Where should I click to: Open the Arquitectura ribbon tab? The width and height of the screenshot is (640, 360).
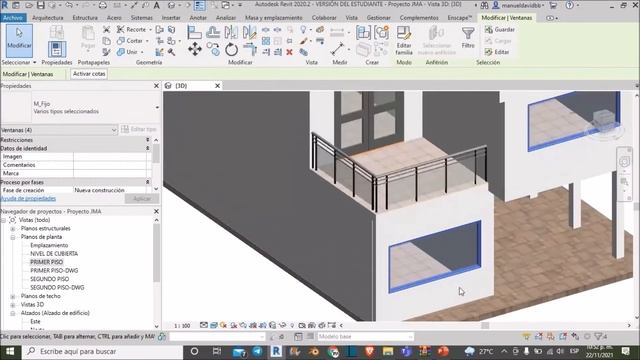click(48, 18)
